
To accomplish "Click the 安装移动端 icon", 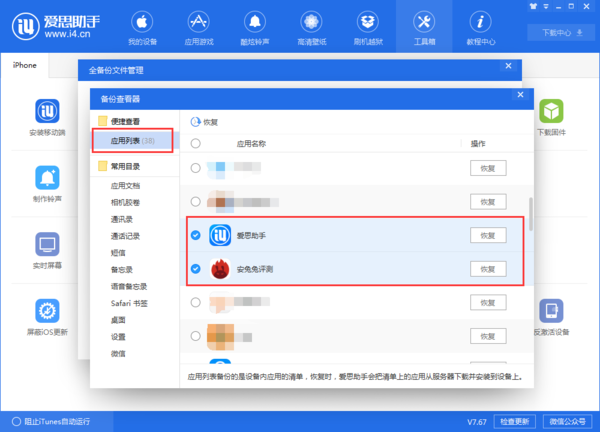I will 47,112.
